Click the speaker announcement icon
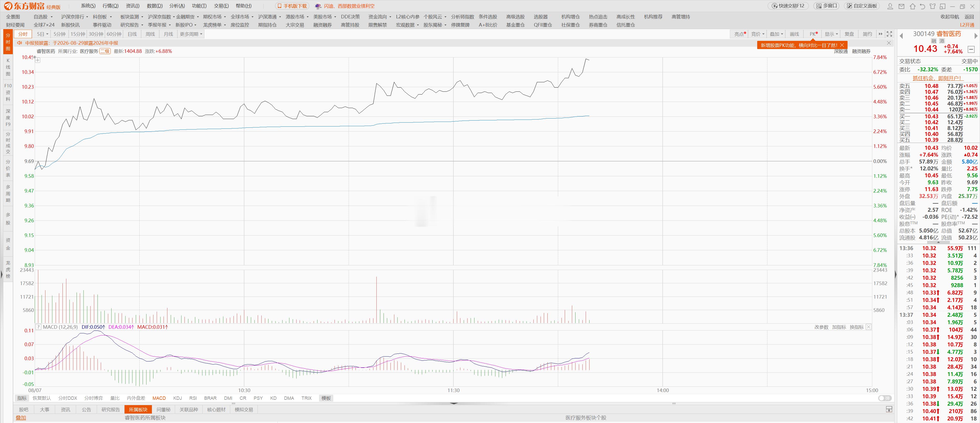Viewport: 980px width, 423px height. click(x=19, y=43)
